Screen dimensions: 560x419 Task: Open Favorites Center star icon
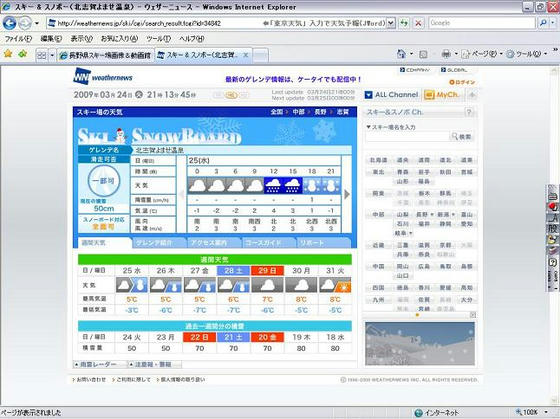[8, 54]
